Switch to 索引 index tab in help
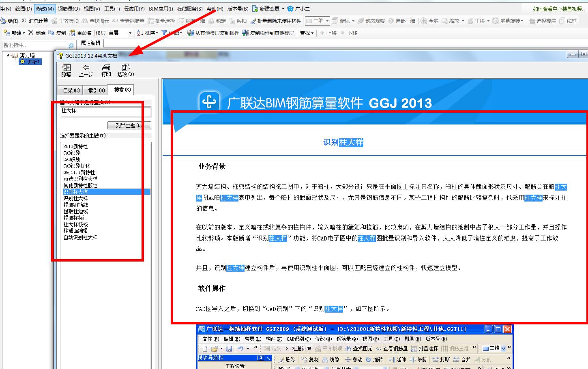This screenshot has height=369, width=588. pos(96,90)
